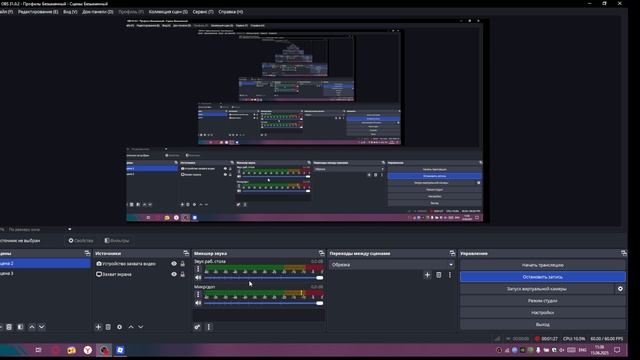Open the preview scaling dropdown arrow
640x360 pixels.
pyautogui.click(x=69, y=229)
